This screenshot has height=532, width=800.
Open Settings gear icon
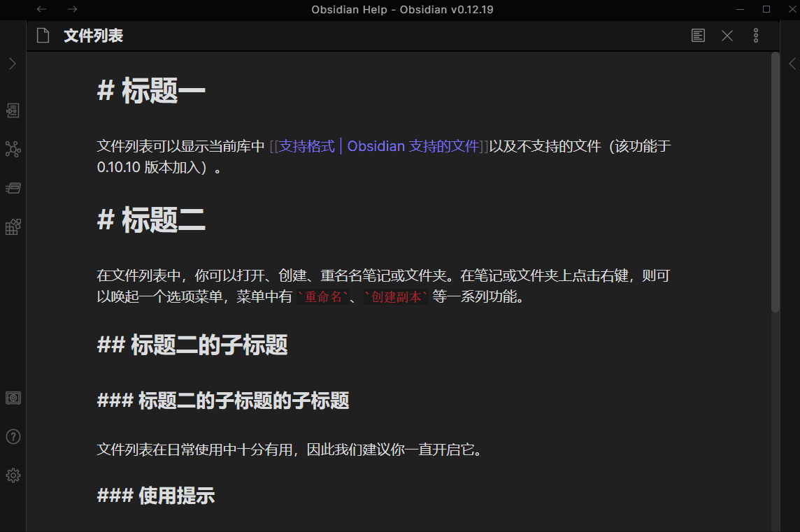tap(13, 475)
